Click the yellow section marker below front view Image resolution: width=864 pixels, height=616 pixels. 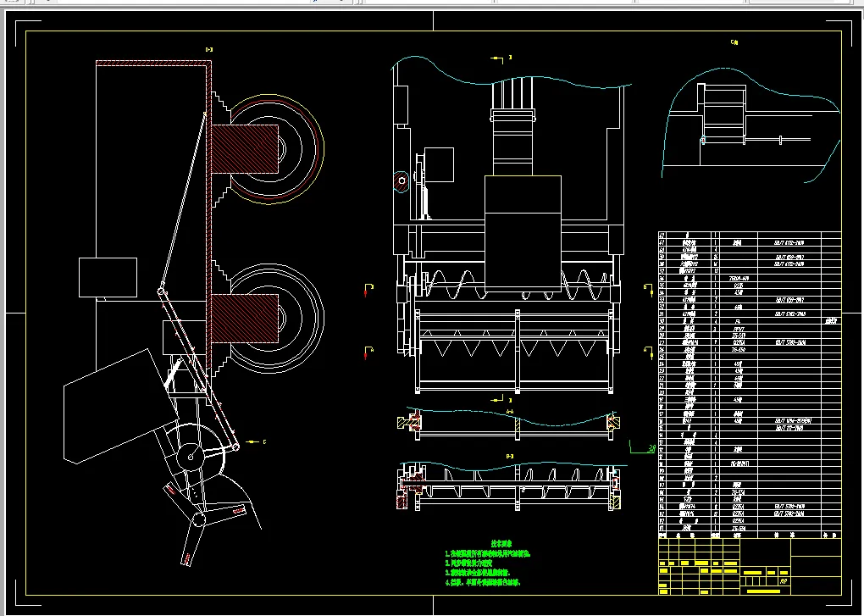(501, 399)
